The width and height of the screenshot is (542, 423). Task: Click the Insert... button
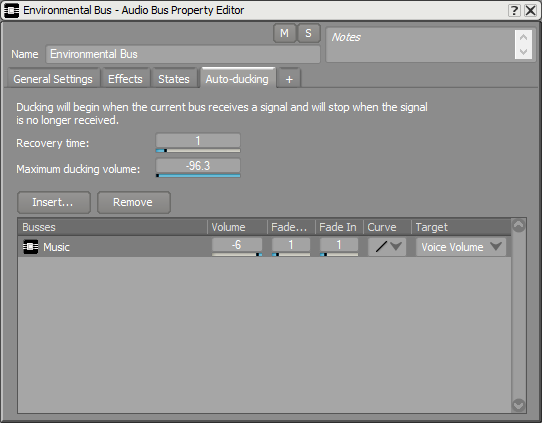click(54, 202)
